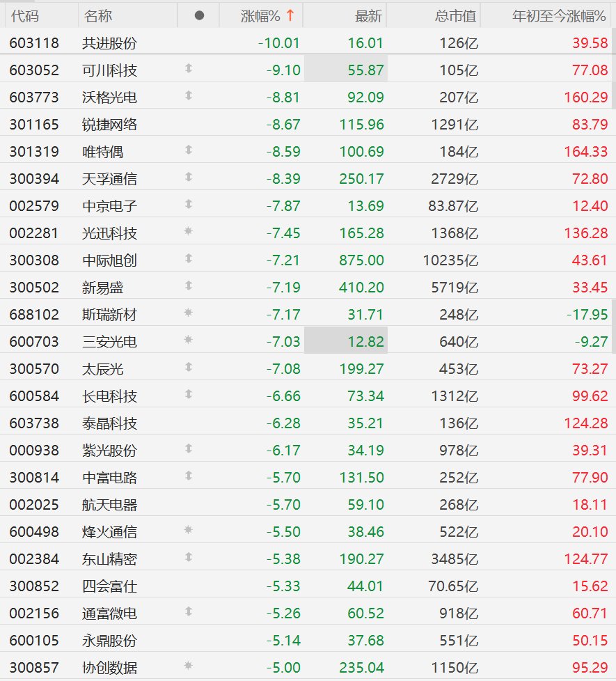The image size is (616, 681).
Task: Click market cap 10235亿
Action: (450, 260)
